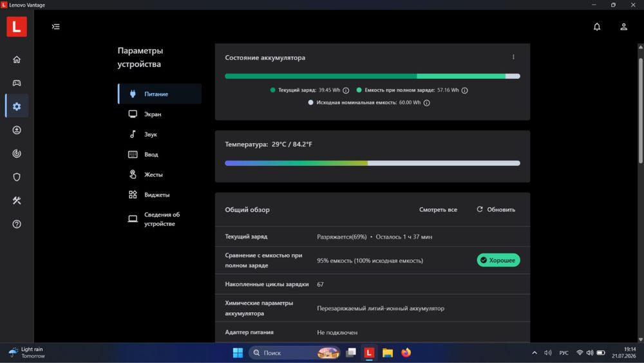Select the Жесты tab
644x363 pixels.
160,174
